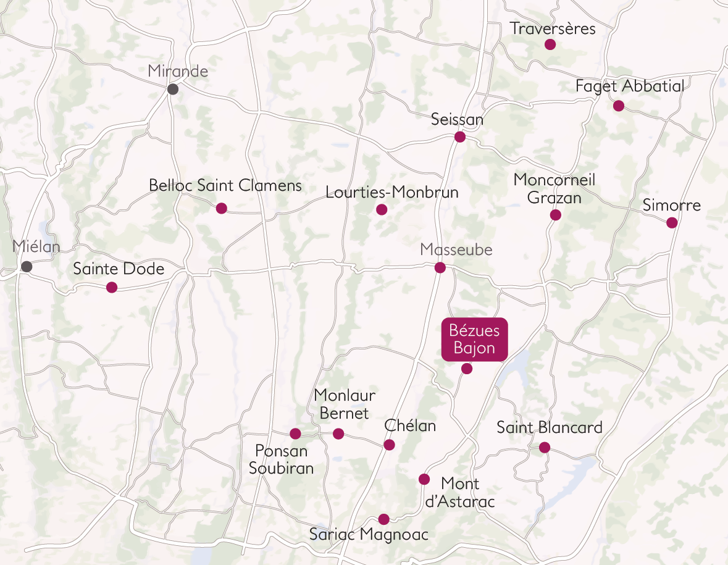728x565 pixels.
Task: Select the Miélan gray town marker
Action: point(27,267)
